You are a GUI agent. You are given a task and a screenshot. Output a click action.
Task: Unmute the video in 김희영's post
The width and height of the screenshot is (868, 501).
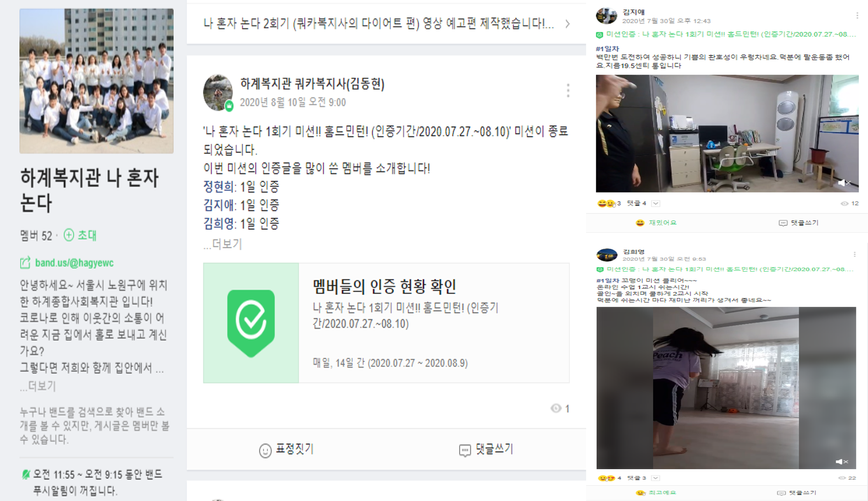tap(842, 462)
